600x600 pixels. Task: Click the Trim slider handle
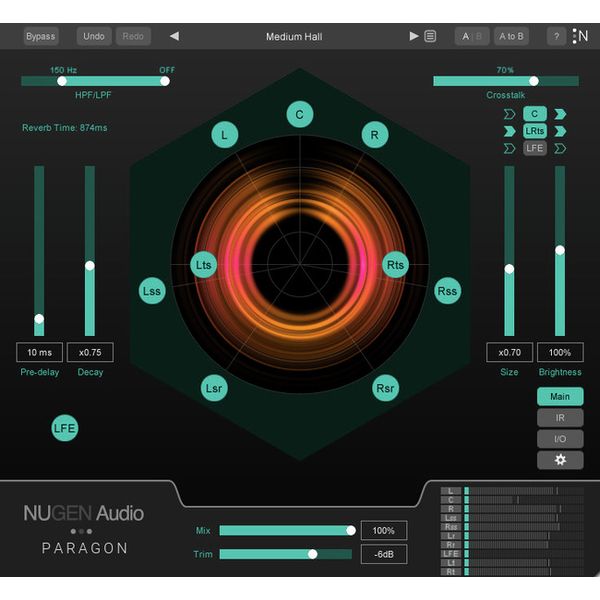click(x=313, y=554)
